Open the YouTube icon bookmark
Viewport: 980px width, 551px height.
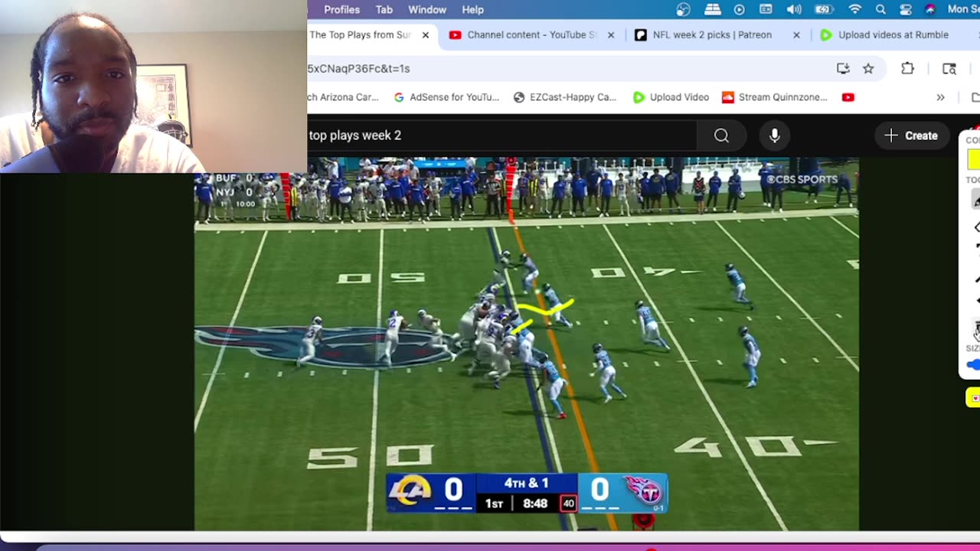coord(848,97)
